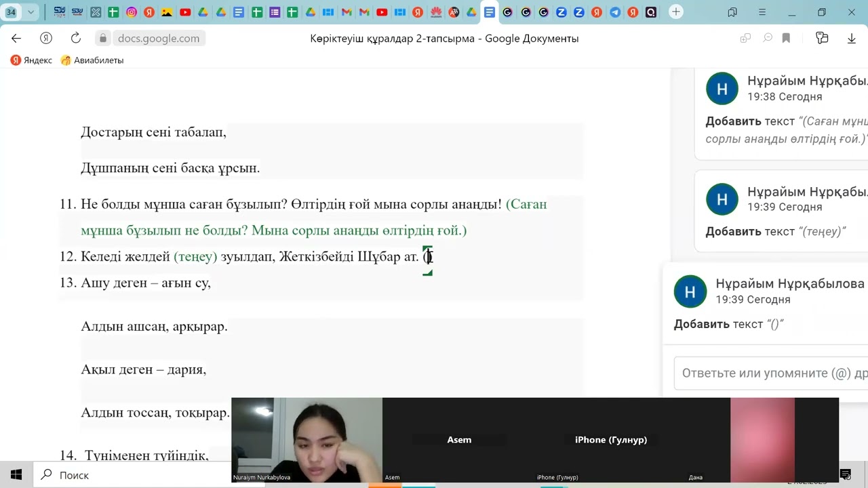Go back with the browser arrow
This screenshot has height=488, width=868.
[16, 39]
